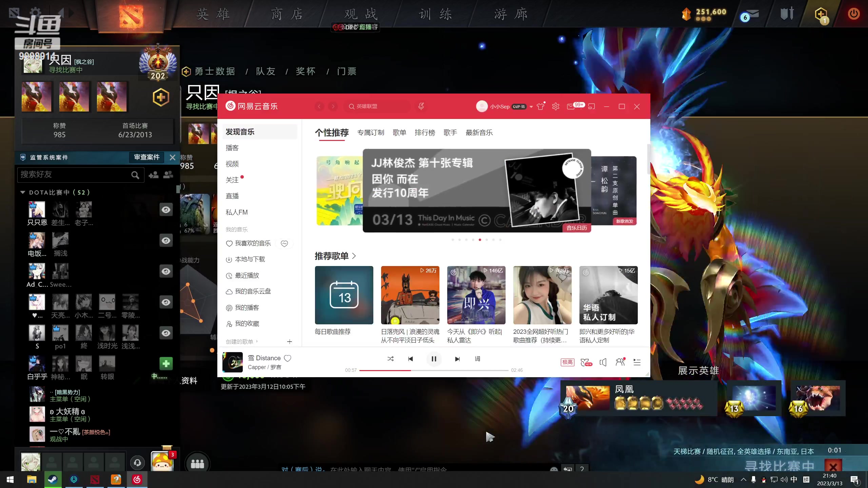Open the Dota 商店 top menu
Viewport: 868px width, 488px height.
[287, 14]
